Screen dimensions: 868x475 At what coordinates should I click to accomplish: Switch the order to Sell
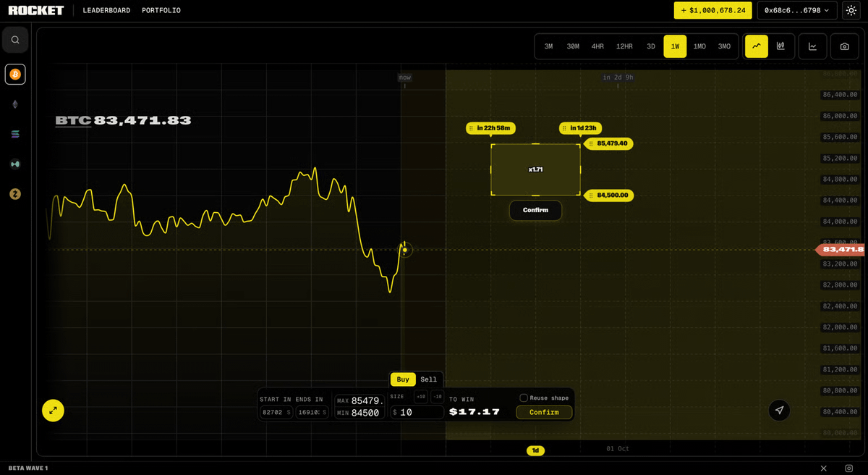pos(429,379)
